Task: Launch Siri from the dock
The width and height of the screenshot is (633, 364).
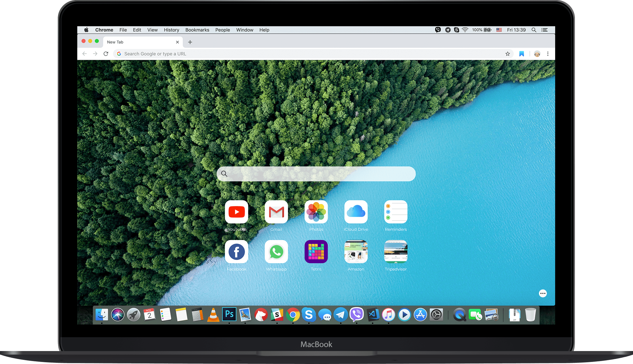Action: [x=118, y=315]
